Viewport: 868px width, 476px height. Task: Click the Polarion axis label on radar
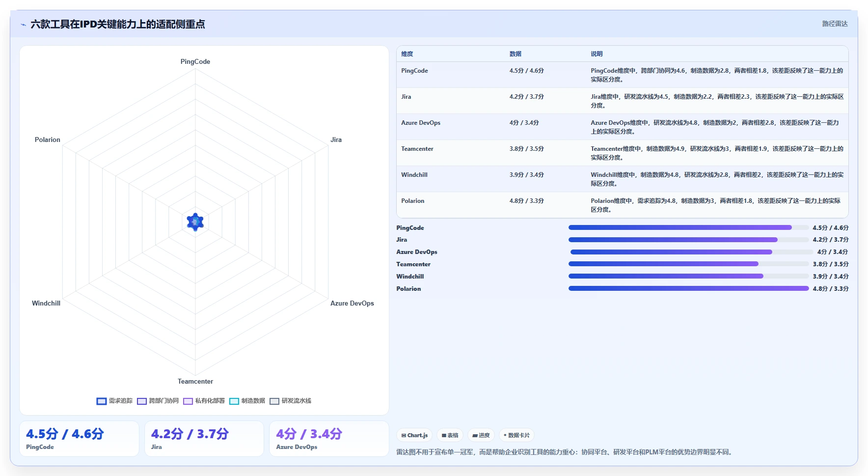click(48, 140)
